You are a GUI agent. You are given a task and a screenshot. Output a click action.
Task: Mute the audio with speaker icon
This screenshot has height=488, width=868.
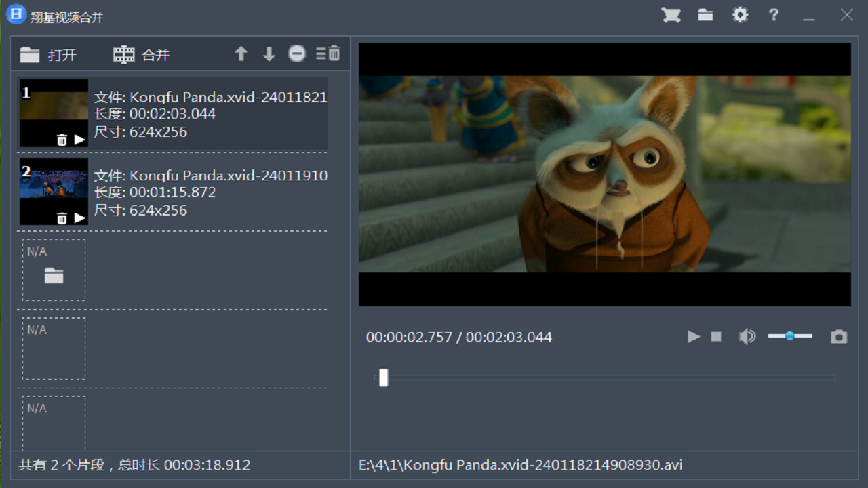[747, 337]
